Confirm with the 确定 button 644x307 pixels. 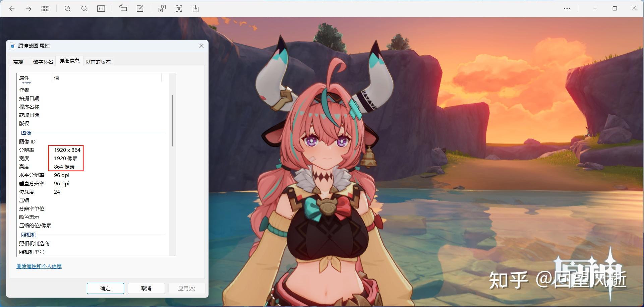[105, 288]
